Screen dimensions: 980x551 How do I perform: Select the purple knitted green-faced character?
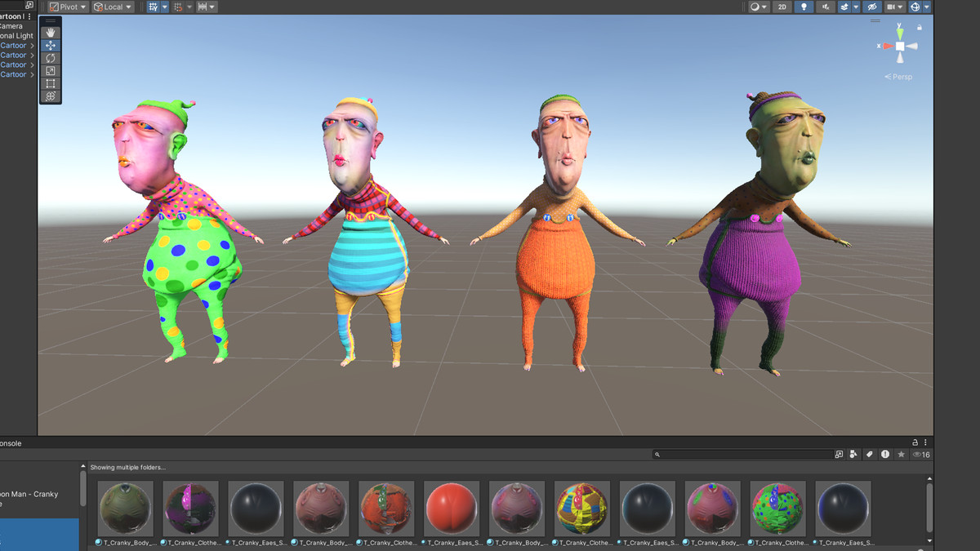[x=758, y=233]
